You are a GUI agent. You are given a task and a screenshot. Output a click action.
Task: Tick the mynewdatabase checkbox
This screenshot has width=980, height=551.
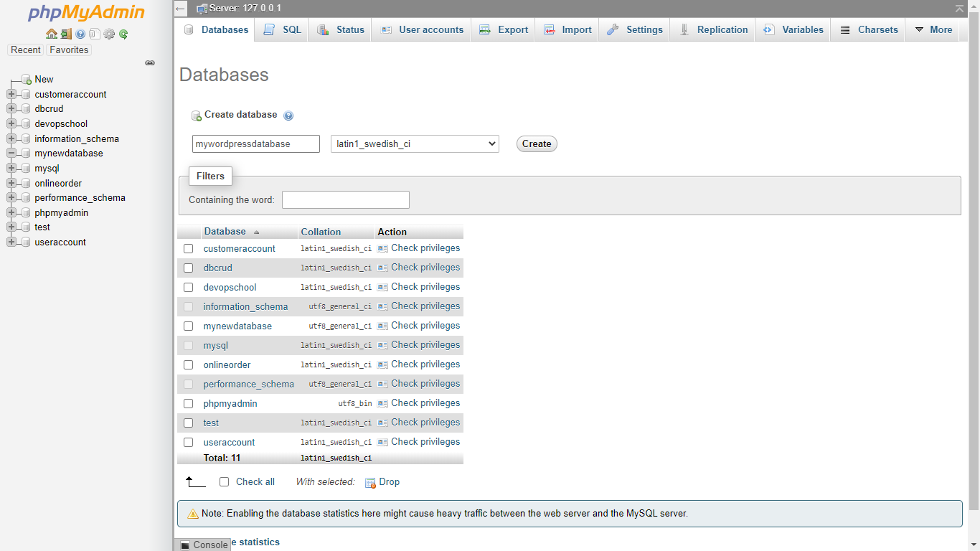[x=189, y=326]
